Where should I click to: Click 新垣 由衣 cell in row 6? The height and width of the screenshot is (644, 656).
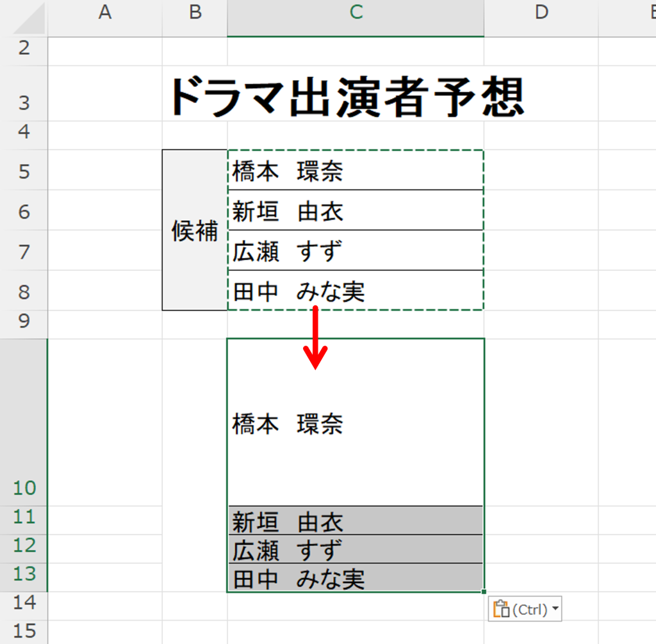(356, 211)
